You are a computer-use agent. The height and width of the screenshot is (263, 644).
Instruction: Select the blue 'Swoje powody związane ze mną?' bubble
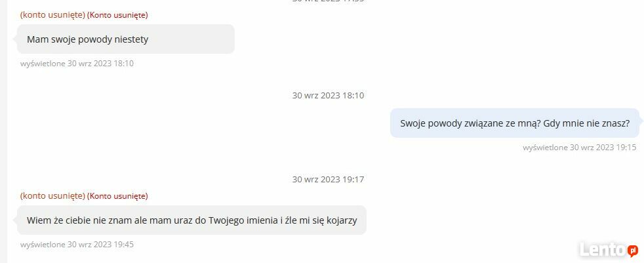coord(515,123)
